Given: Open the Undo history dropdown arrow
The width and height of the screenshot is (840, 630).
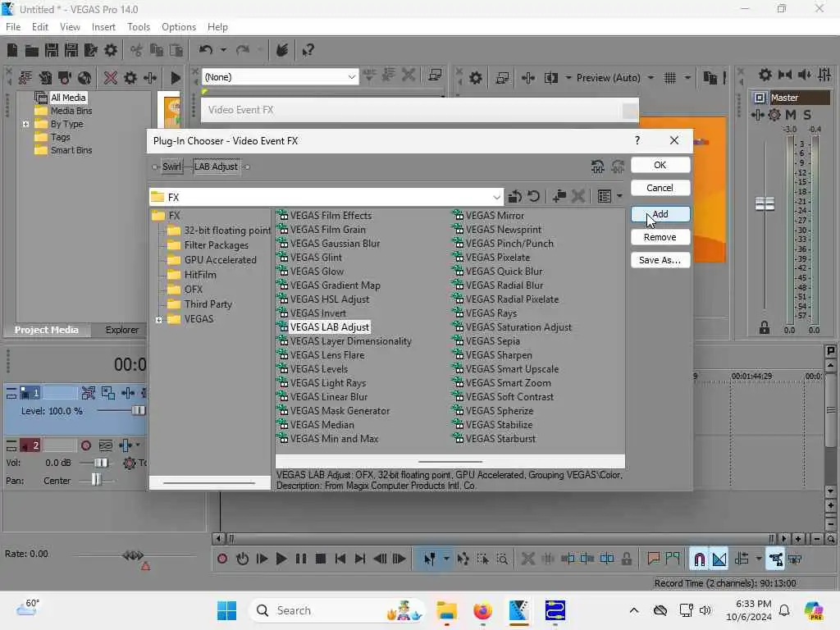Looking at the screenshot, I should [x=223, y=50].
